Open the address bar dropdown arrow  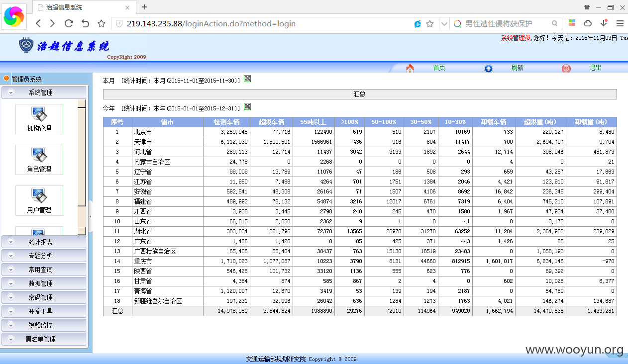[x=444, y=23]
